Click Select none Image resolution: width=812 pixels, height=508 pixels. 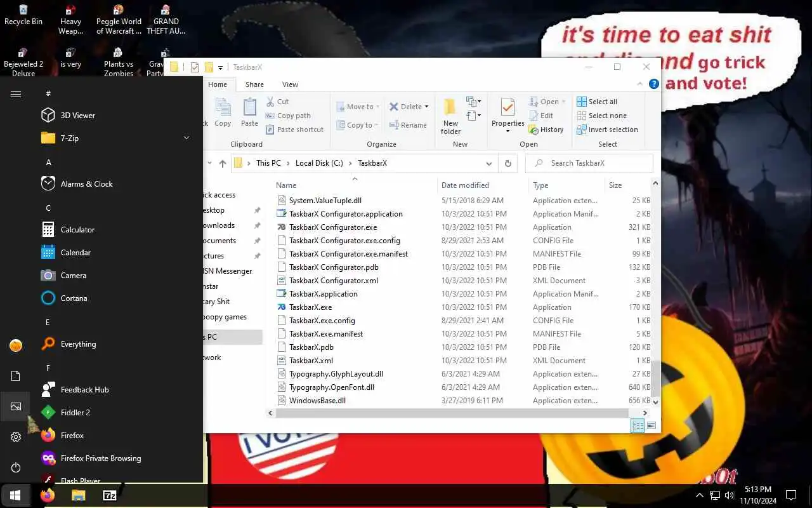[601, 116]
